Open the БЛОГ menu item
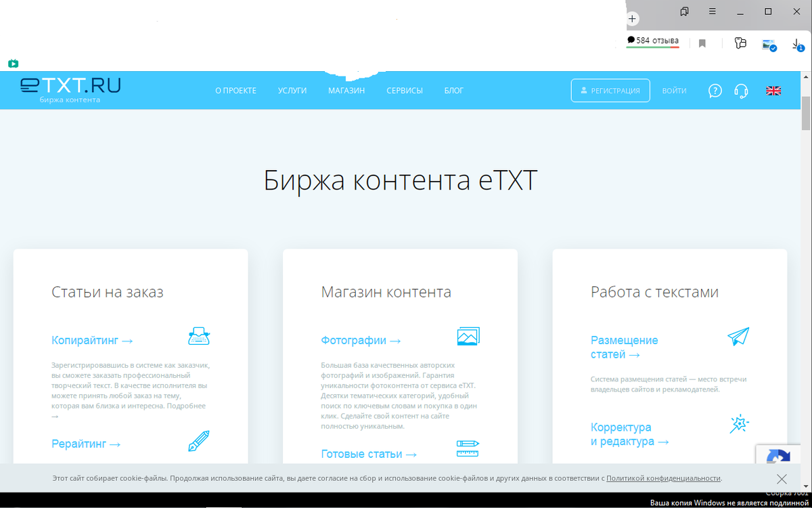 tap(454, 91)
